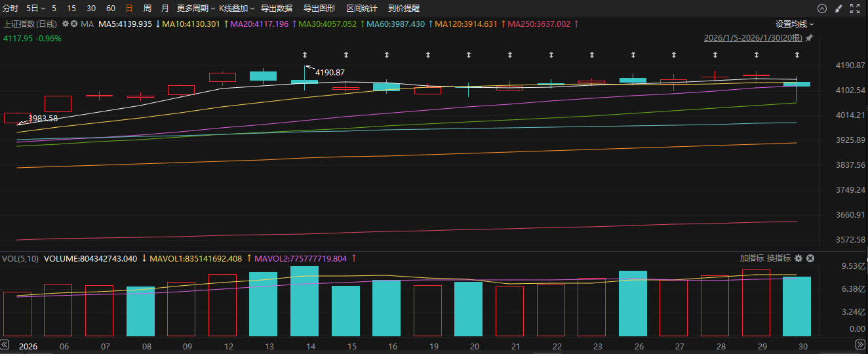Pin the date range with the pushpin icon

point(809,38)
